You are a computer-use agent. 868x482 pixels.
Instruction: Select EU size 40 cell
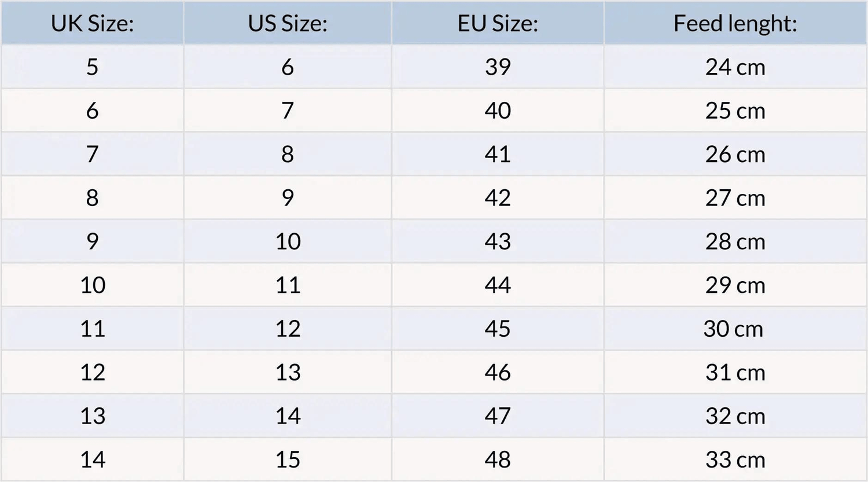[498, 111]
